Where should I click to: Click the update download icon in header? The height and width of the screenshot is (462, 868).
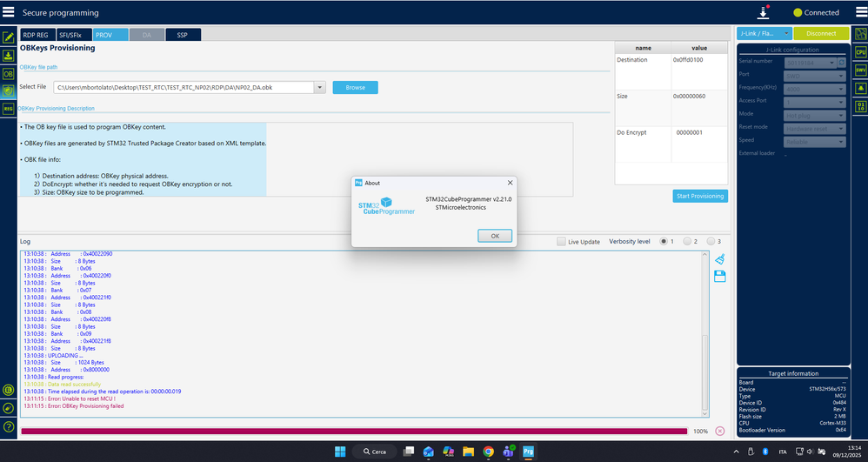click(x=764, y=12)
